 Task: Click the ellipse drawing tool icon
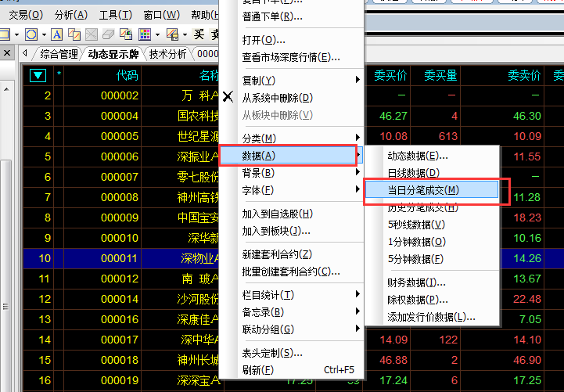[31, 34]
